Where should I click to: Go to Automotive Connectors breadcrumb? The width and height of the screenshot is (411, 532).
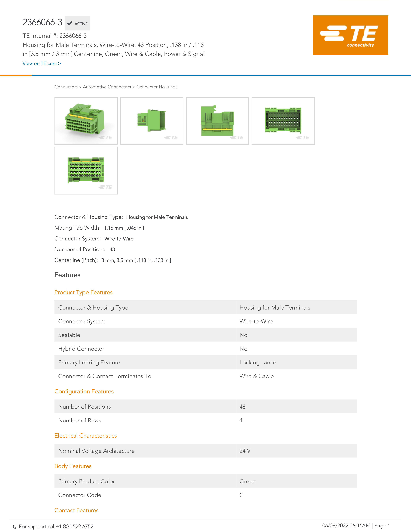pos(107,87)
